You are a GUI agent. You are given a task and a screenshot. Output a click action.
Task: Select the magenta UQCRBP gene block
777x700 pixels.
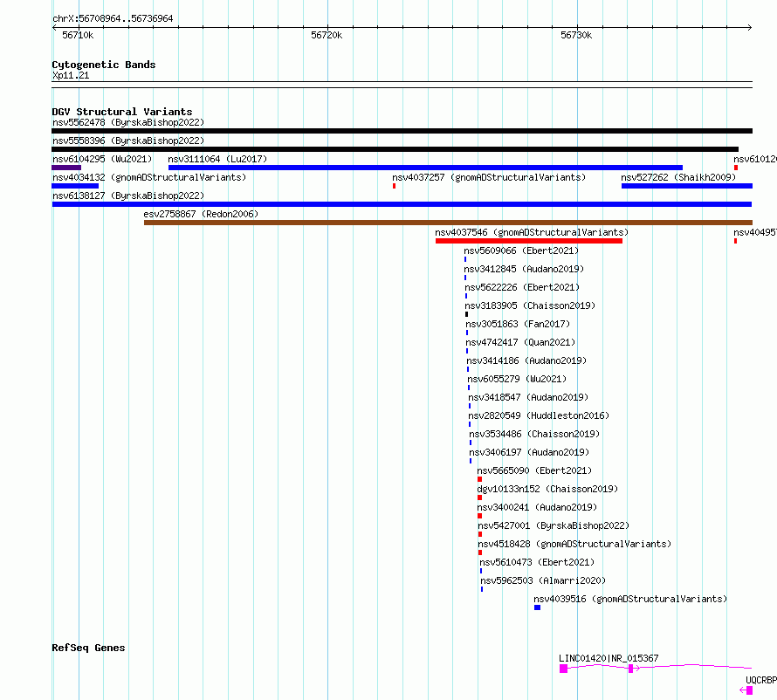[749, 690]
